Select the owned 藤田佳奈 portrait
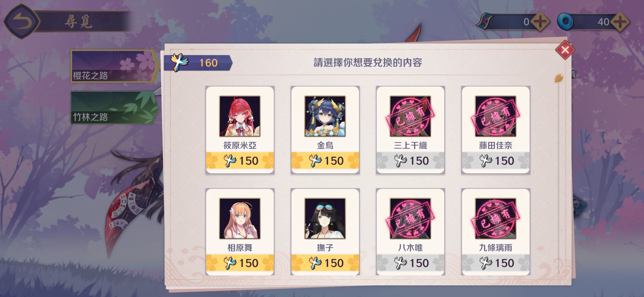This screenshot has width=644, height=297. click(x=496, y=116)
